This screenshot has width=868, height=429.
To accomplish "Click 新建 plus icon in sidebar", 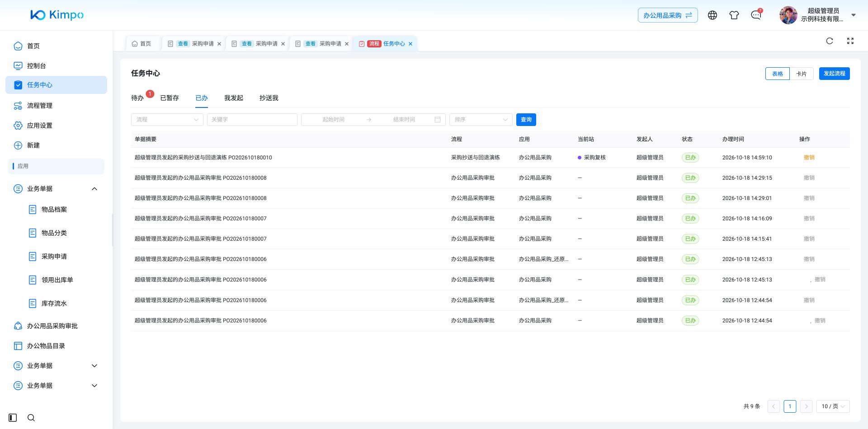I will click(x=18, y=145).
